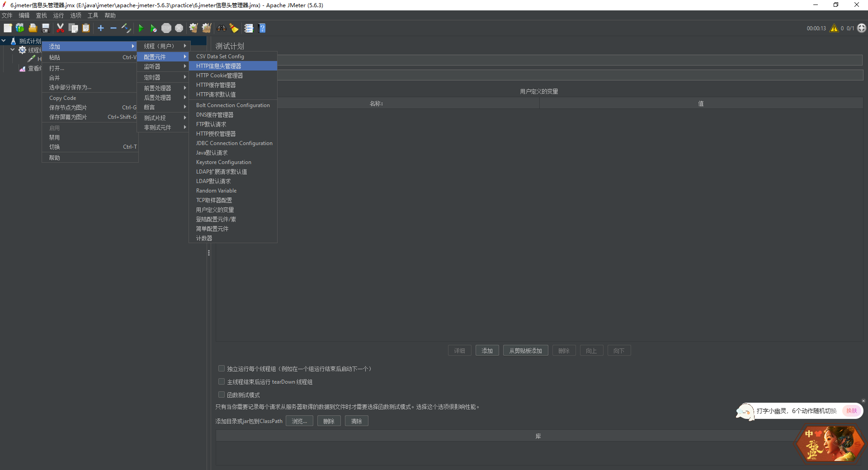Click the Stop sign icon

166,28
